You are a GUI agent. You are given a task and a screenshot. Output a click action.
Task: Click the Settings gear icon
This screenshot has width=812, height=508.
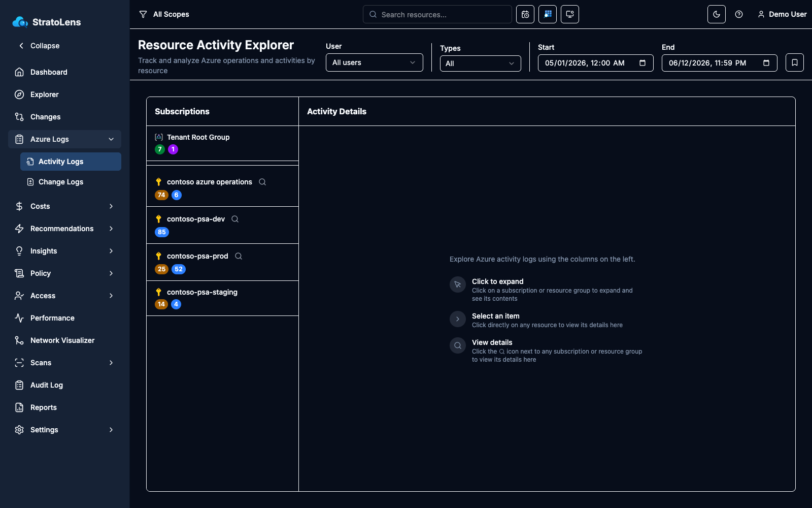19,430
